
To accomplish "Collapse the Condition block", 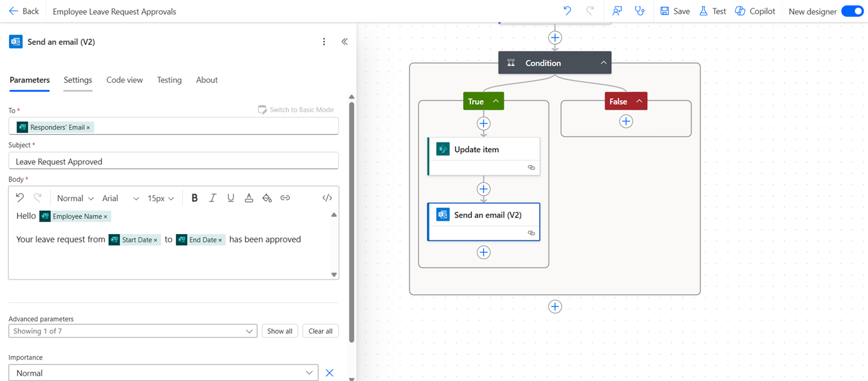I will coord(603,63).
